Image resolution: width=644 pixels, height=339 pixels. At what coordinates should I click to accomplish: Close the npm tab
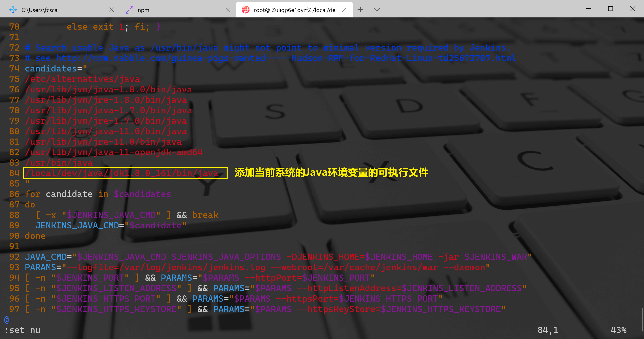tap(228, 10)
